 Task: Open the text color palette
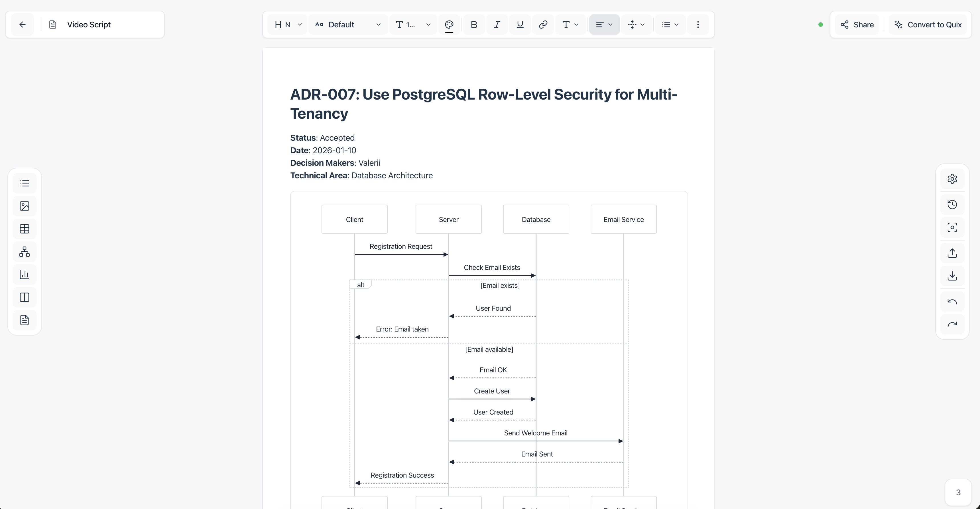(449, 25)
